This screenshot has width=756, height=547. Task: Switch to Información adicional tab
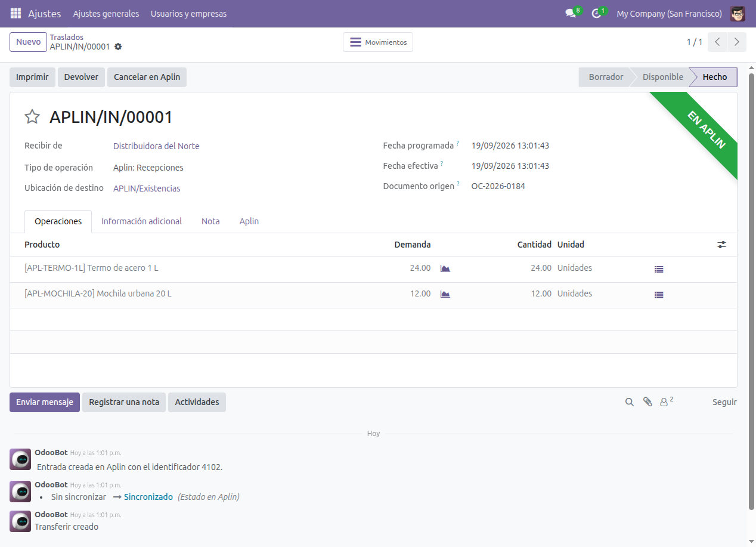click(x=141, y=221)
